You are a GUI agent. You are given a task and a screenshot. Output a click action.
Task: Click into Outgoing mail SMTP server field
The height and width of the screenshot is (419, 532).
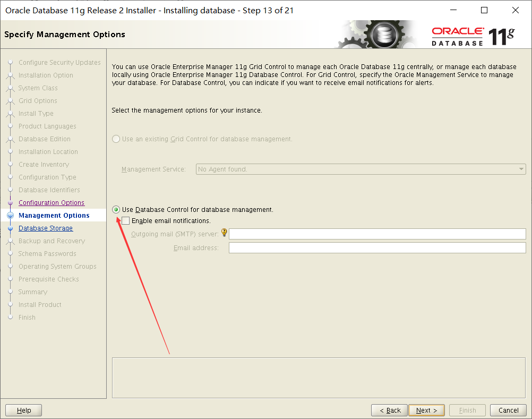click(x=377, y=234)
